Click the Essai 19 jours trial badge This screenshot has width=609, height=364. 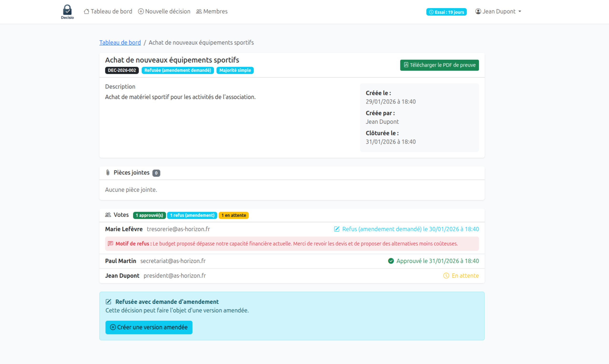pyautogui.click(x=446, y=12)
